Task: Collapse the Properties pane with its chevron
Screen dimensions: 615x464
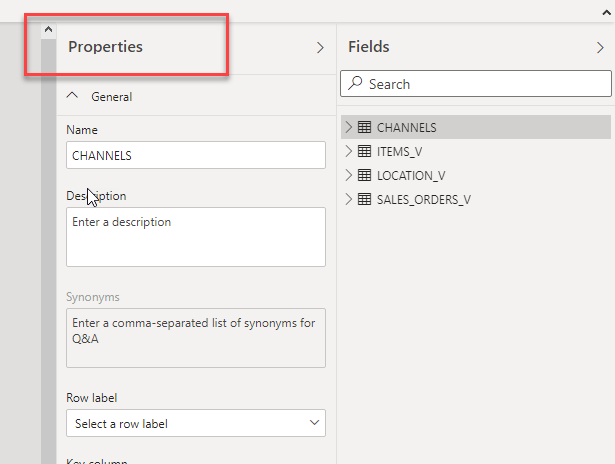Action: [320, 47]
